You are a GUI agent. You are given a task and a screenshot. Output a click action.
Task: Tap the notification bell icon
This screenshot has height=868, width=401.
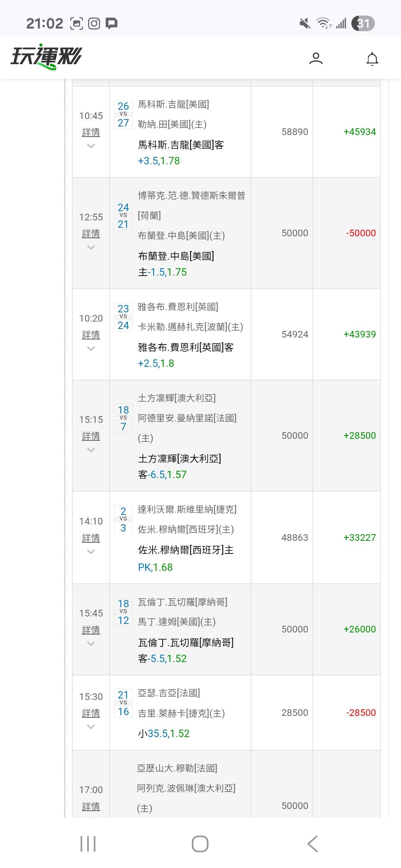pyautogui.click(x=372, y=59)
